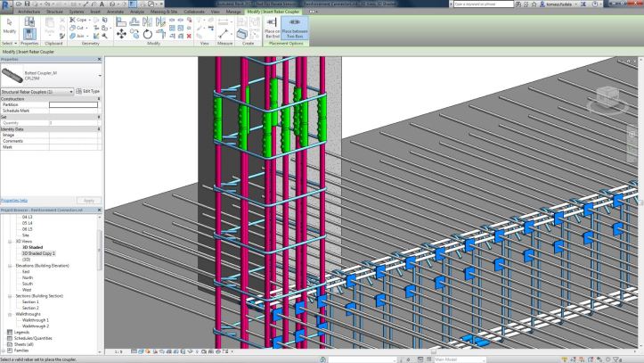The image size is (644, 363).
Task: Open the Structural Rebar Couplers filter dropdown
Action: click(x=37, y=92)
